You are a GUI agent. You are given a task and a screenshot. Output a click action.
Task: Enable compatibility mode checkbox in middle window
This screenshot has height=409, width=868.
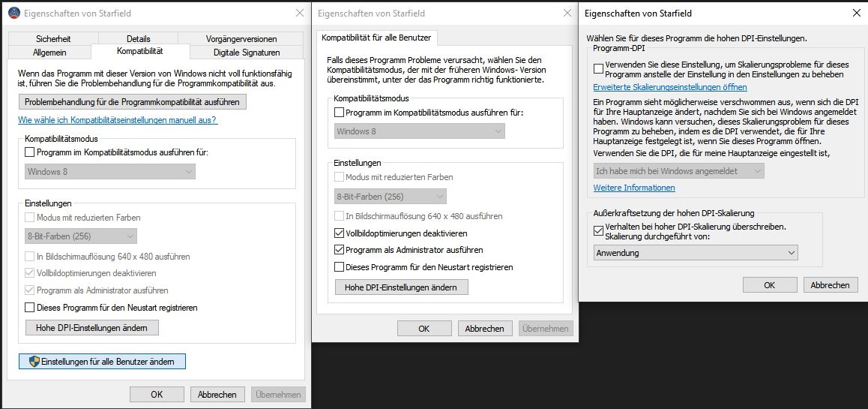340,113
